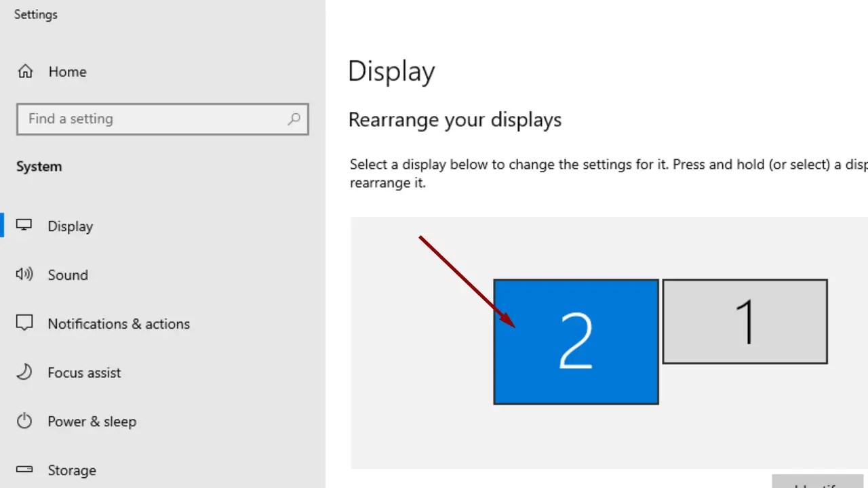Viewport: 868px width, 488px height.
Task: Select display 1 in the rearrange diagram
Action: (x=744, y=321)
